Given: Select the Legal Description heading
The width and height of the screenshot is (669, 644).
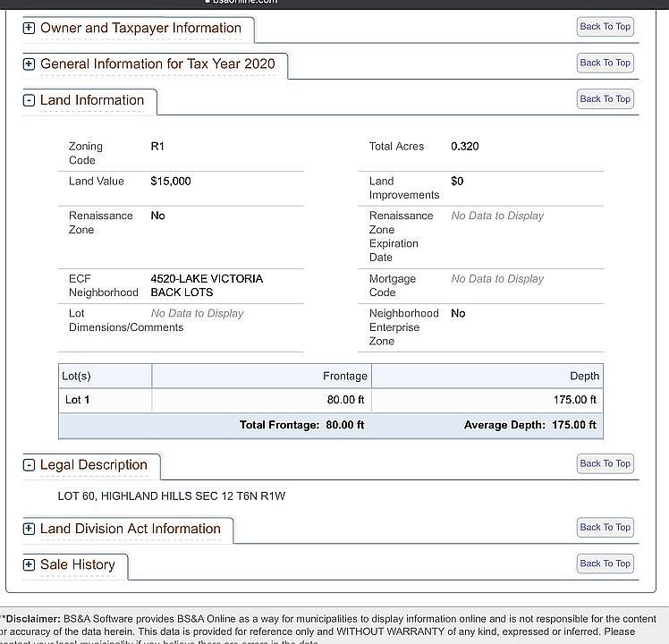Looking at the screenshot, I should pos(93,465).
